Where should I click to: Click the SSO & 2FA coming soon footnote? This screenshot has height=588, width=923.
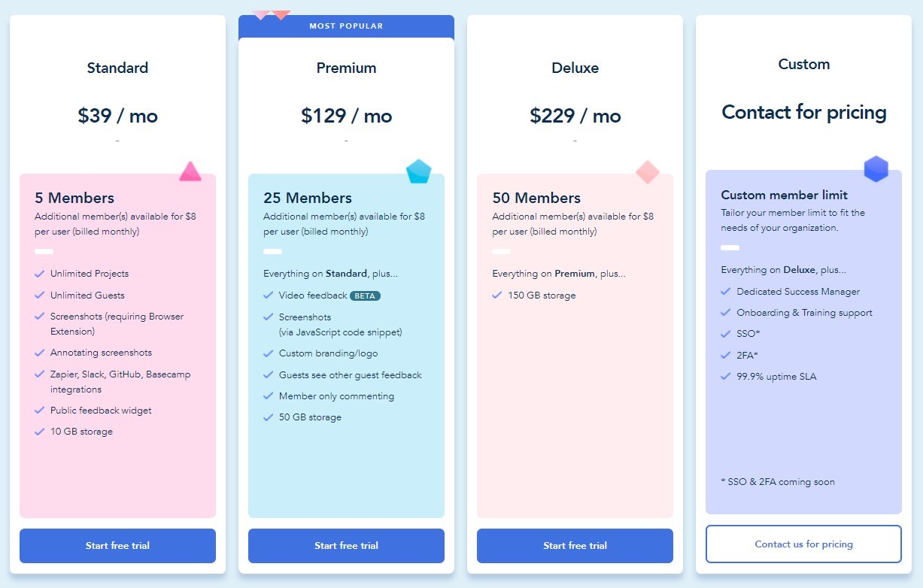click(x=778, y=482)
